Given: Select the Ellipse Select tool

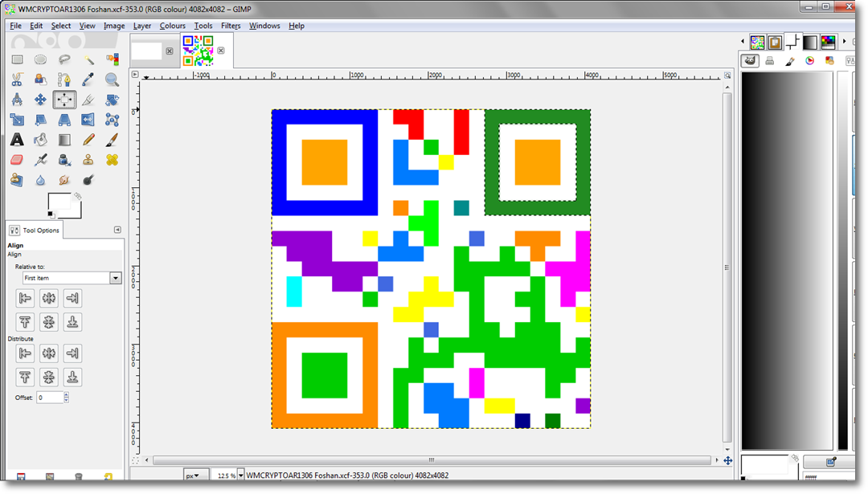Looking at the screenshot, I should [40, 59].
